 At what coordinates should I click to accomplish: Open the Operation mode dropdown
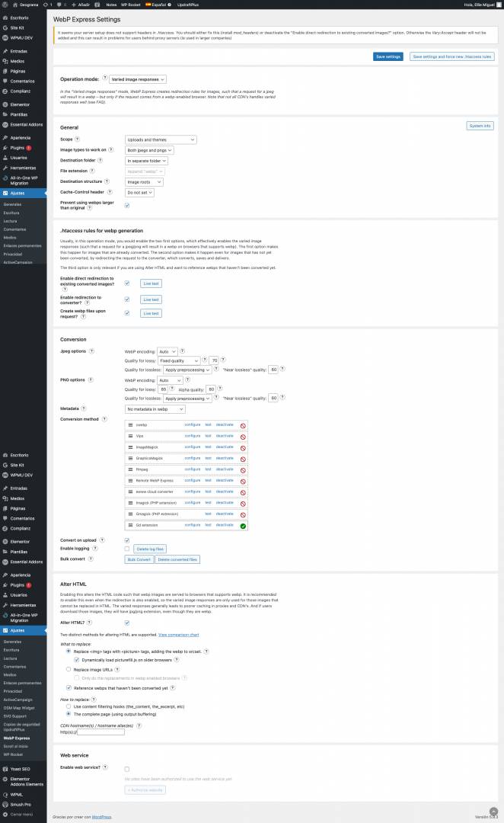[x=138, y=79]
